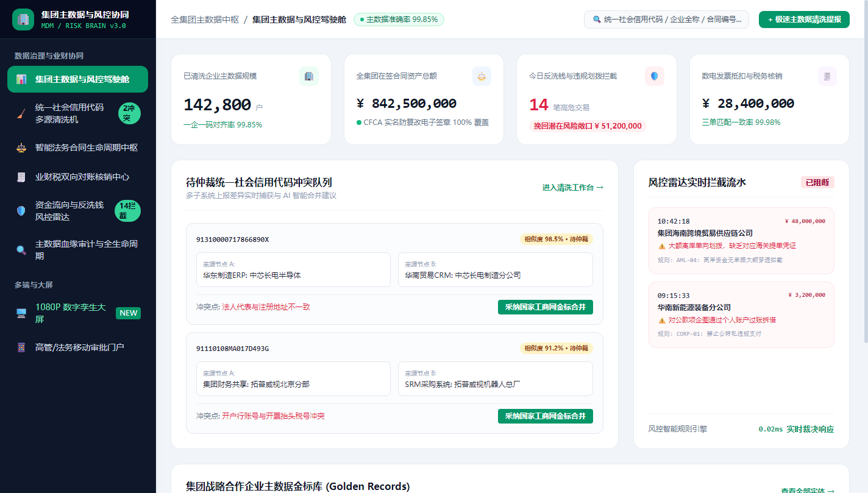Click the receipt icon in the 数电发票抵扣与税务核销 card

click(827, 76)
